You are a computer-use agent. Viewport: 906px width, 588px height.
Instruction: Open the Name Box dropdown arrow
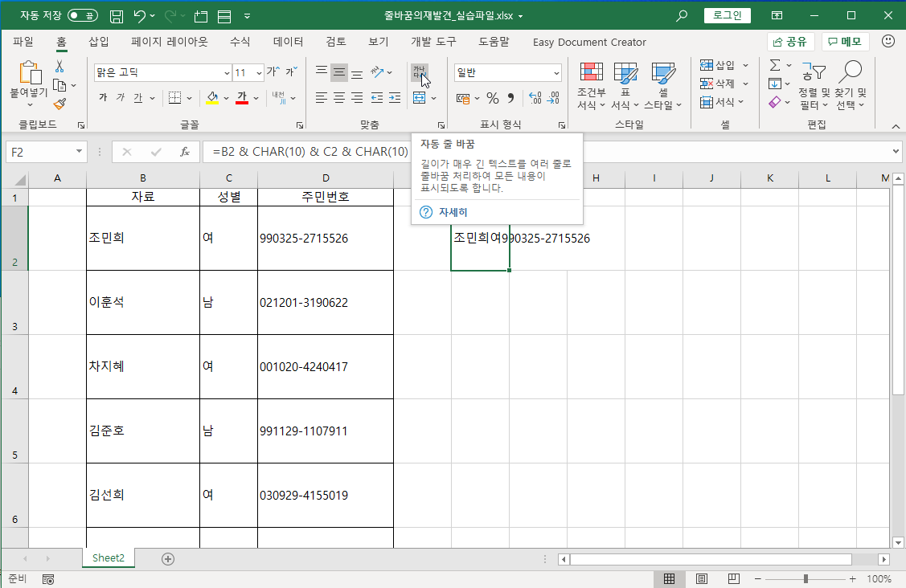click(79, 152)
